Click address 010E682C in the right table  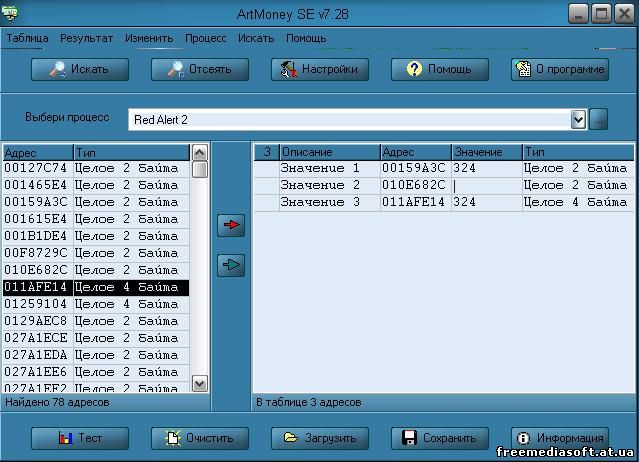416,185
